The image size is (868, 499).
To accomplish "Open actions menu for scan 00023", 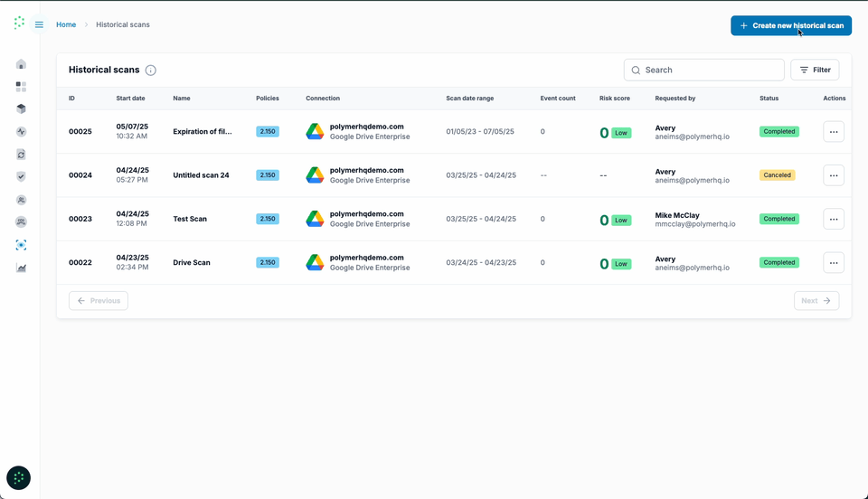I will [x=833, y=219].
